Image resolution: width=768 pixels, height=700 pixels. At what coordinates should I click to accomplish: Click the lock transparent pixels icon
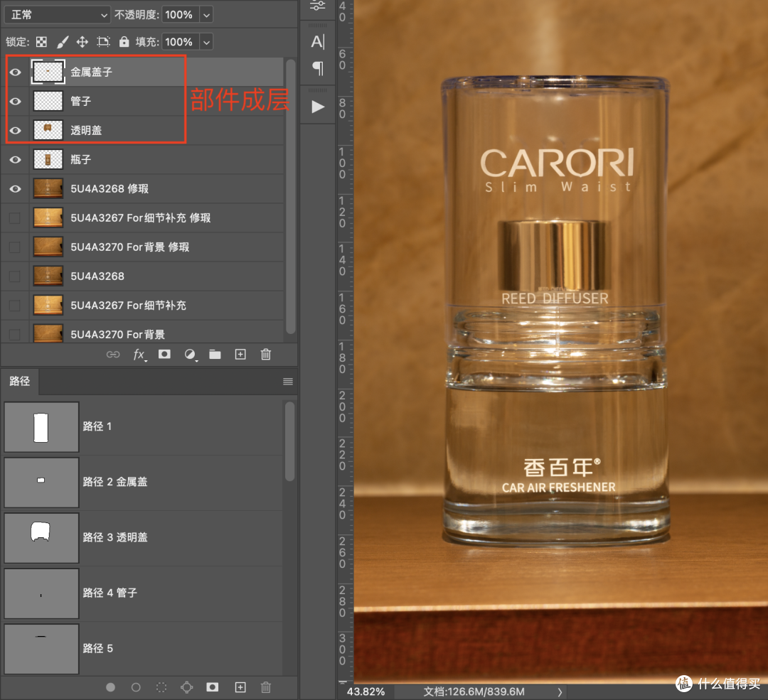42,42
